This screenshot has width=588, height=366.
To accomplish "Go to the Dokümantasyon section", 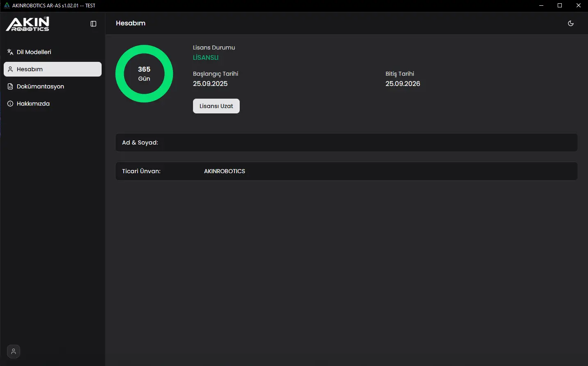I will [40, 86].
